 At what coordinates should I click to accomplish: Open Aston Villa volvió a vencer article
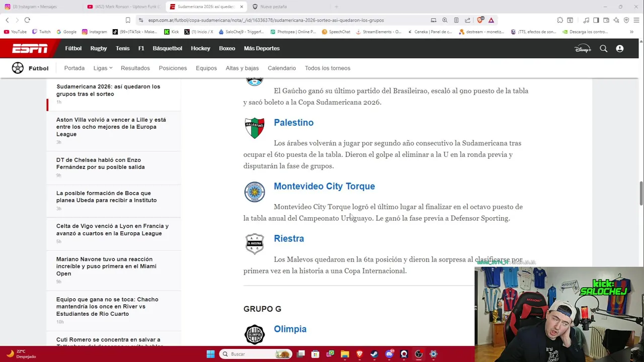click(111, 127)
